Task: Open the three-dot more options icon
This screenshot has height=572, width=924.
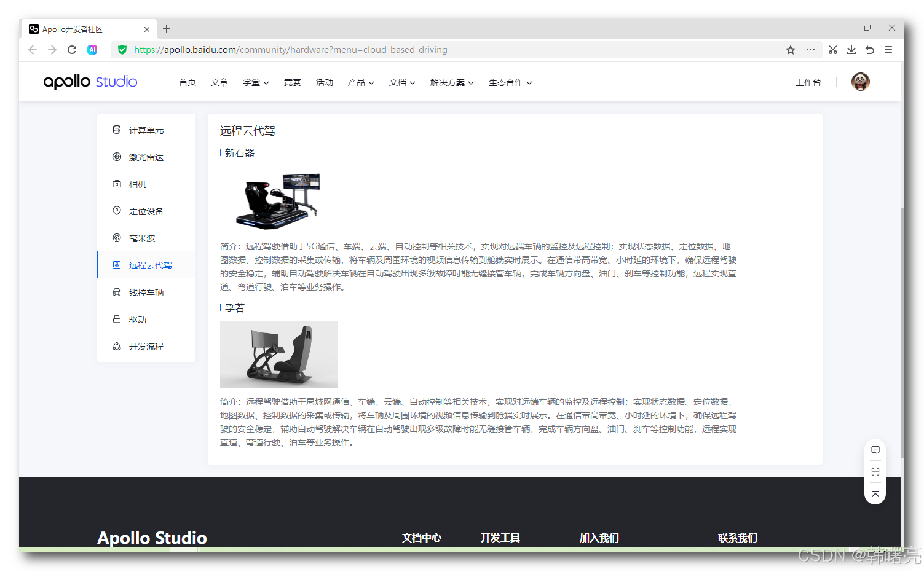Action: [x=811, y=50]
